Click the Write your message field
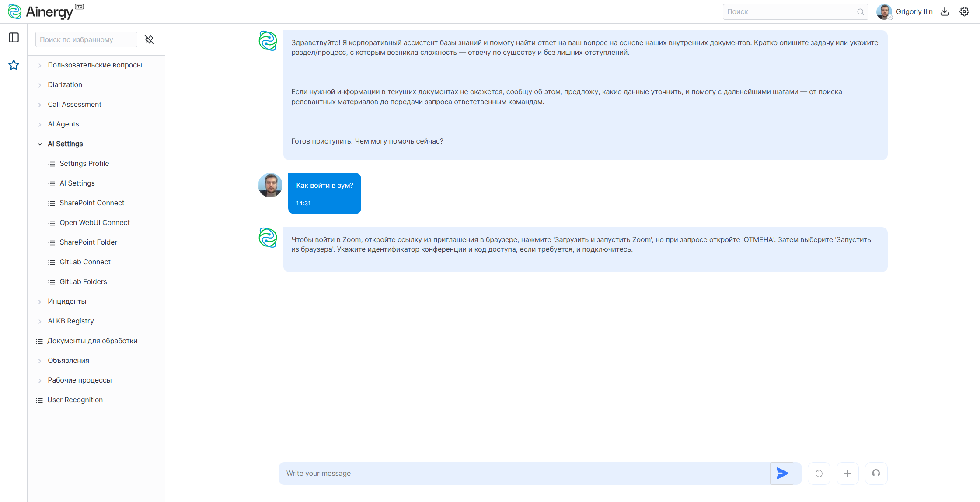980x502 pixels. (x=524, y=473)
